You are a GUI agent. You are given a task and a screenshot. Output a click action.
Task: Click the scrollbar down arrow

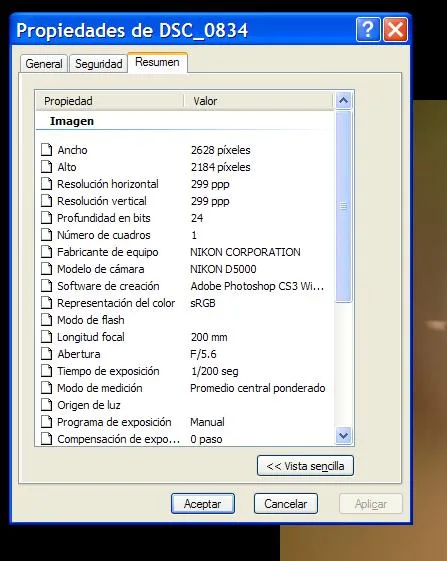(343, 435)
